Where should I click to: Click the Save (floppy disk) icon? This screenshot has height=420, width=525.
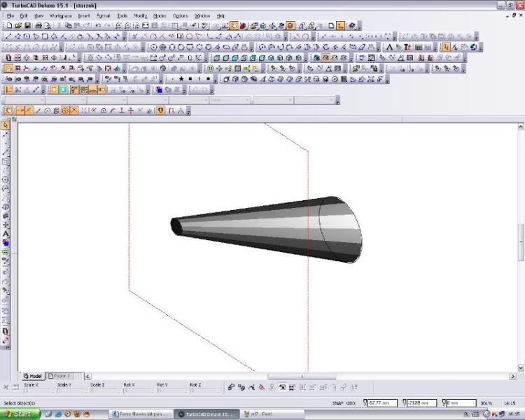(28, 25)
